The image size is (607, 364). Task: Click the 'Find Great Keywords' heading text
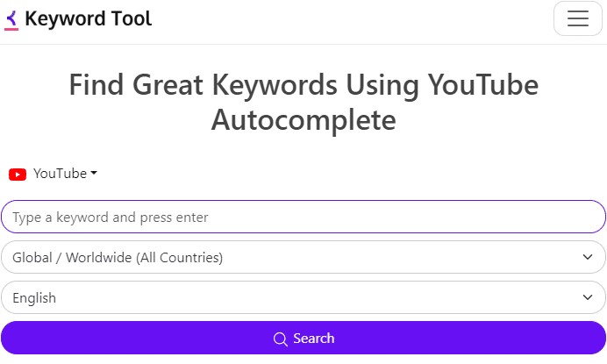click(x=303, y=85)
